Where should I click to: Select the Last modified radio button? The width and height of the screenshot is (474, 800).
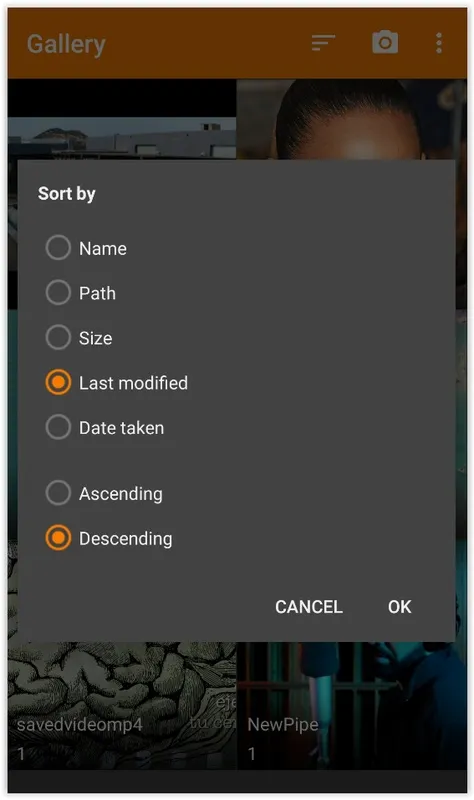point(58,383)
